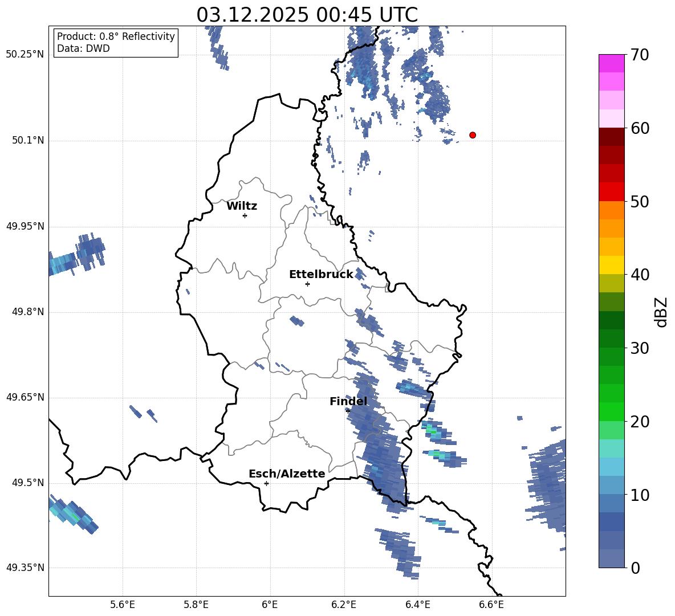The height and width of the screenshot is (616, 675).
Task: Pick the light cyan colorbar segment between 10 and 20
Action: [x=611, y=448]
